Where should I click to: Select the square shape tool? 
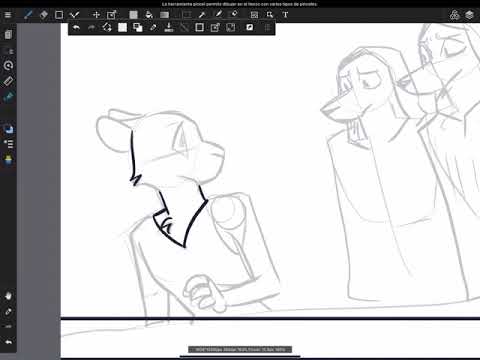[x=59, y=15]
